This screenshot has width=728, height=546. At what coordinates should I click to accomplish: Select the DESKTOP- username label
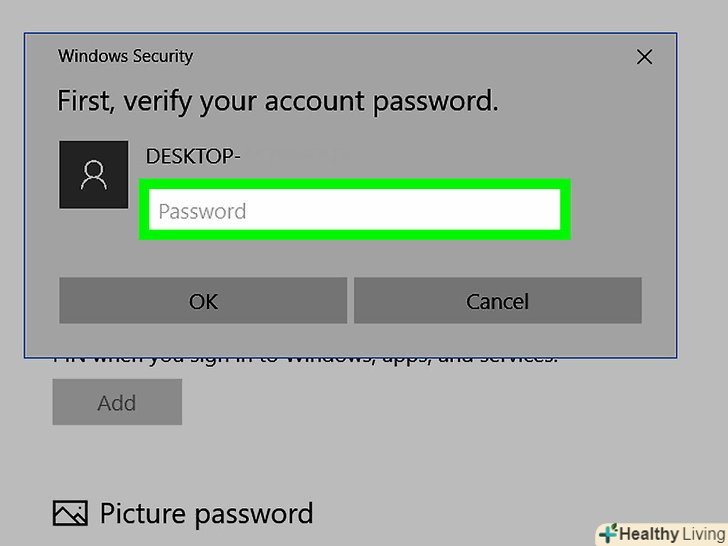coord(192,156)
